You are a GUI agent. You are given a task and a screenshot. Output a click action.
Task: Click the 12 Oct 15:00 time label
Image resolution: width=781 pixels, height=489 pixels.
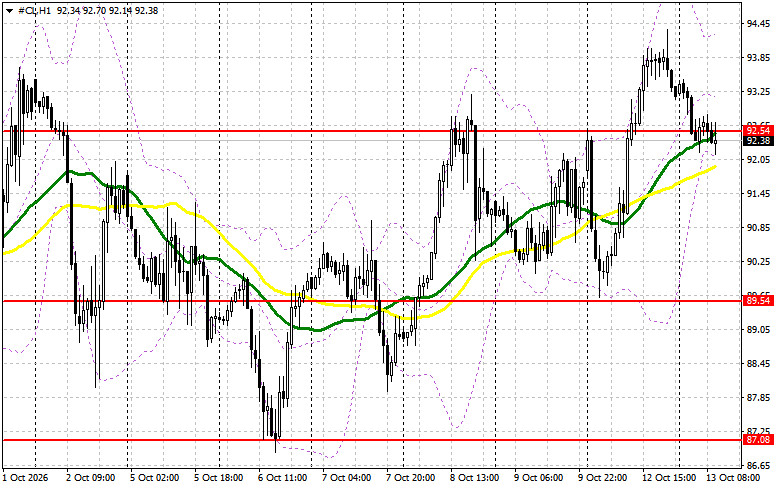pos(669,478)
